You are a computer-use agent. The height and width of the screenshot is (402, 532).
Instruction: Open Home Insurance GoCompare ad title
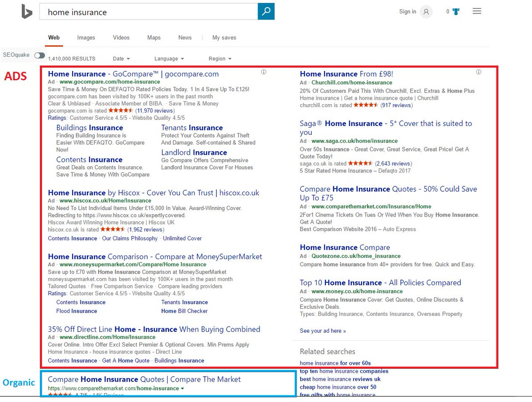133,74
